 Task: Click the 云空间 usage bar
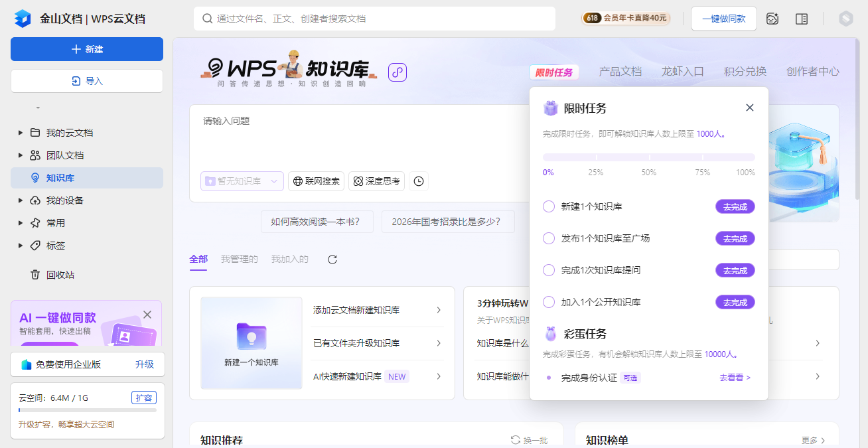pos(88,410)
